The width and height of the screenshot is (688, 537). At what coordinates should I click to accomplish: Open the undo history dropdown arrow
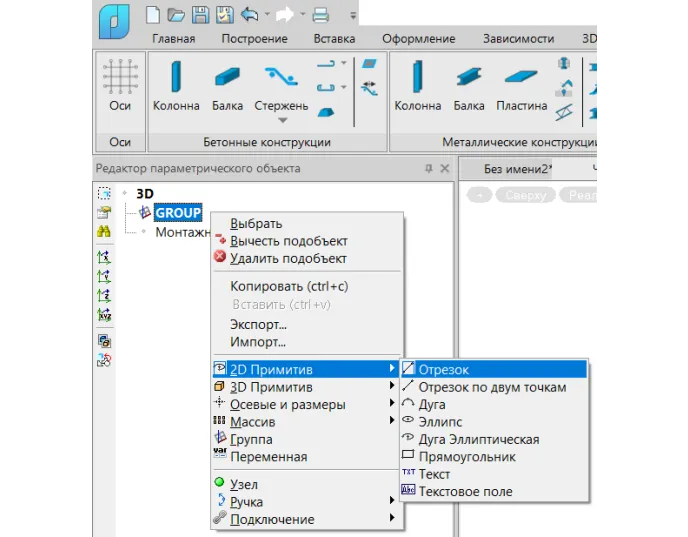point(267,14)
